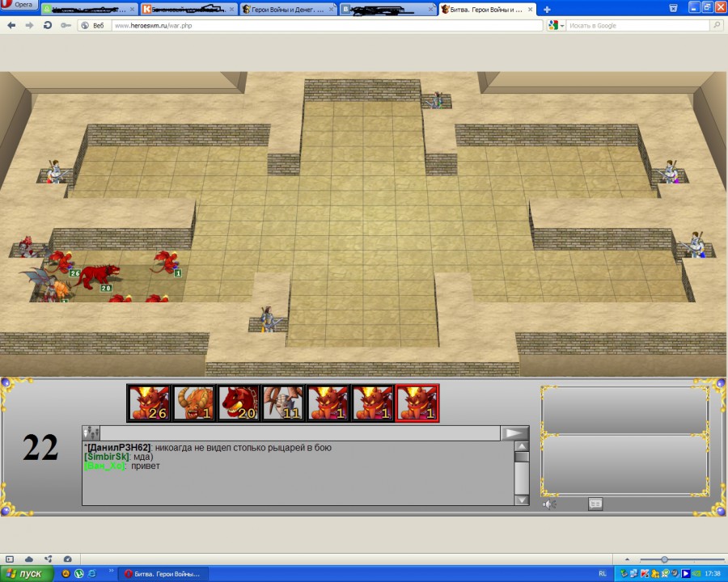Click the search magnifier icon
Screen dimensions: 728x582
[x=717, y=26]
